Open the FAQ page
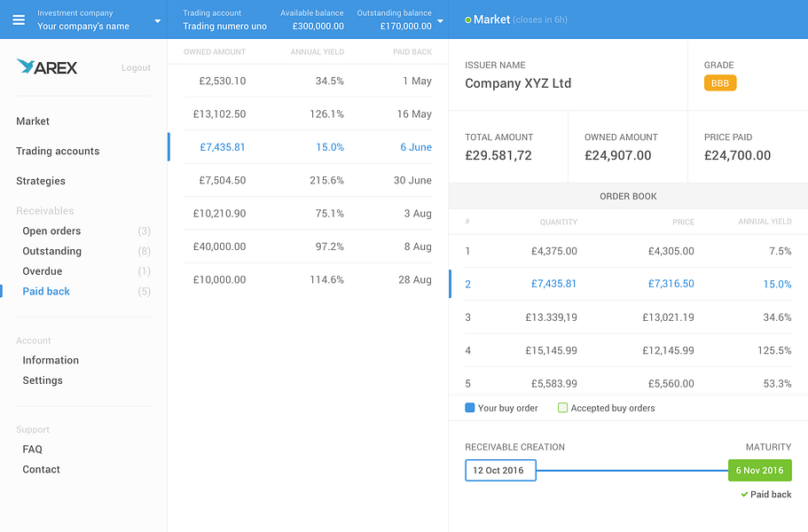This screenshot has width=808, height=532. coord(32,449)
